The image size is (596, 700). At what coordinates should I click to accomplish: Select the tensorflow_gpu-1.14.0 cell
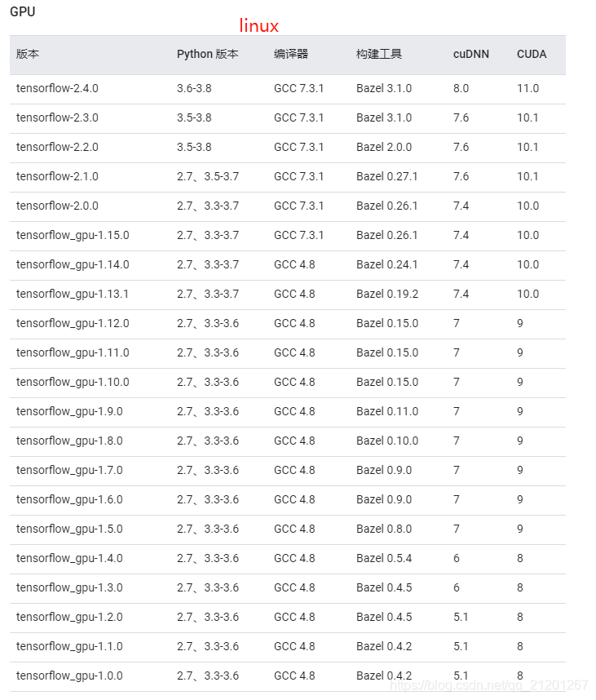(73, 265)
